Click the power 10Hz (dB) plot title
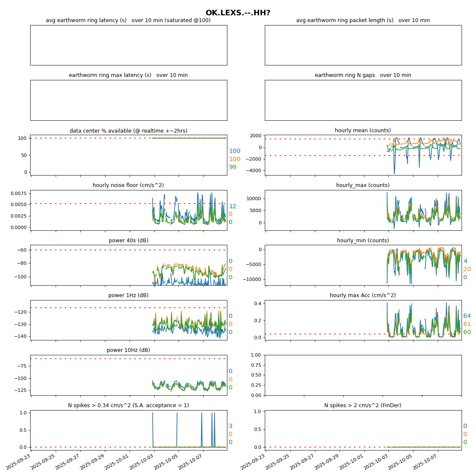Image resolution: width=476 pixels, height=476 pixels. (x=128, y=350)
